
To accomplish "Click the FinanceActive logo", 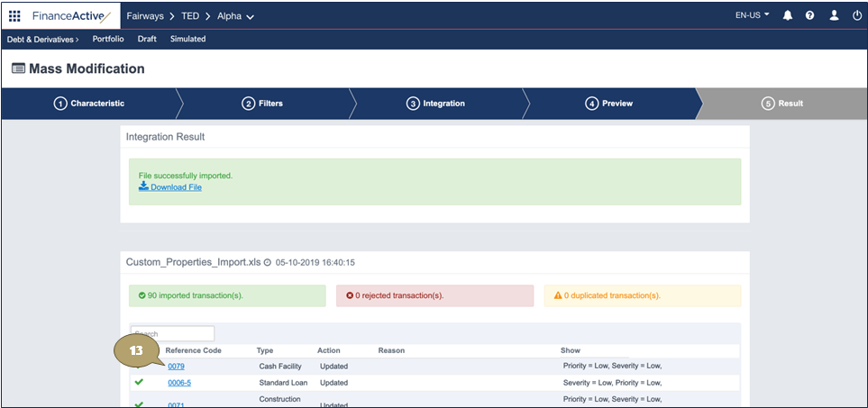I will [x=71, y=16].
